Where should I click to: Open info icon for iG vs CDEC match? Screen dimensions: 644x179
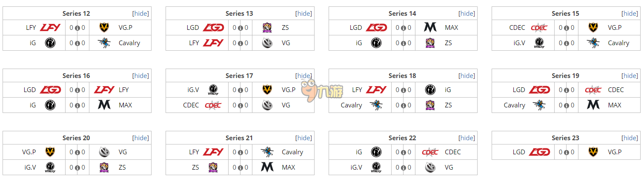coord(404,153)
